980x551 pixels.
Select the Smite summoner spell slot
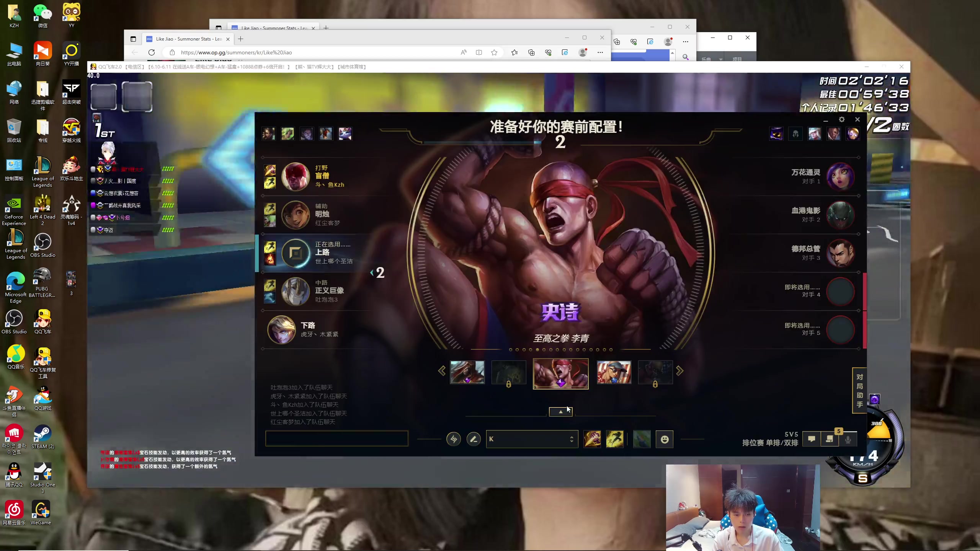[x=592, y=439]
